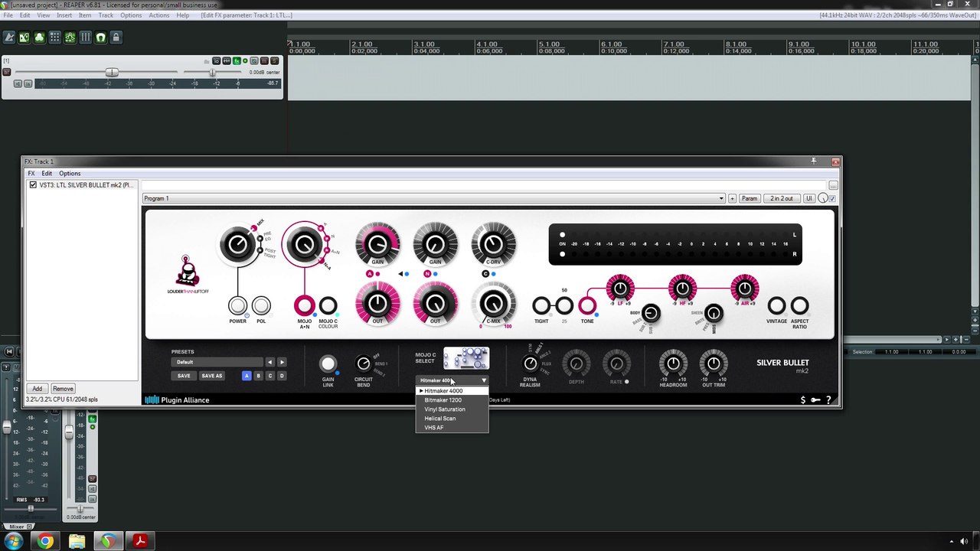Open the Program 1 preset dropdown
The image size is (980, 551).
pos(433,198)
